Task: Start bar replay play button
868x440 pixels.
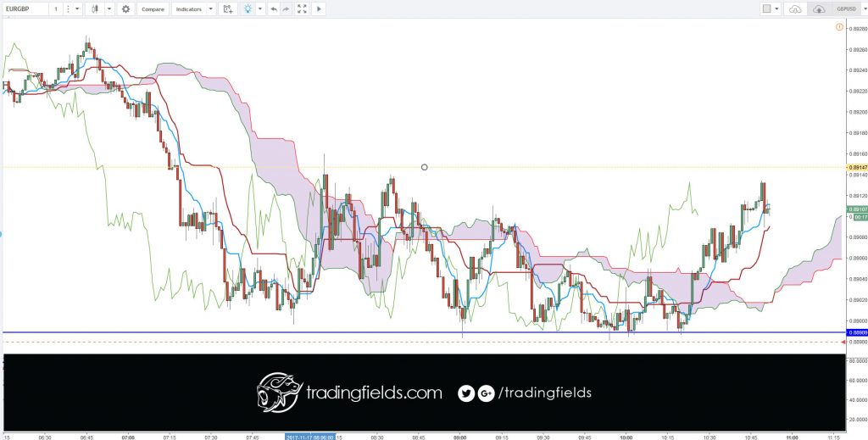Action: pos(319,8)
